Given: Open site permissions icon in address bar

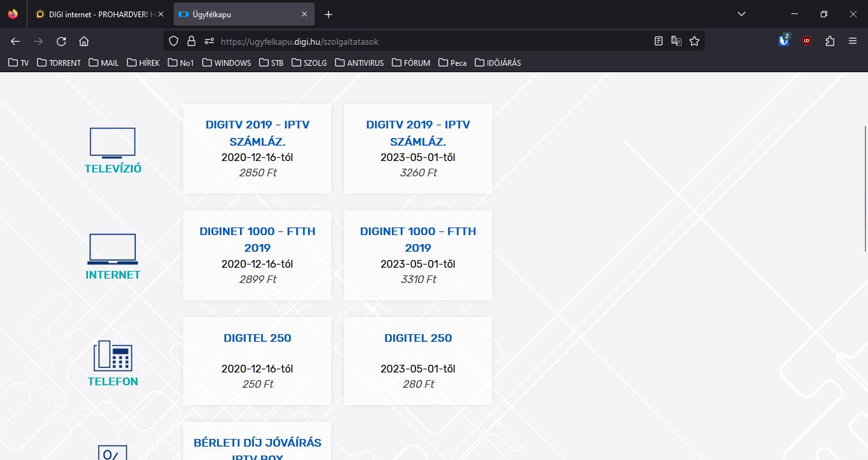Looking at the screenshot, I should point(209,42).
